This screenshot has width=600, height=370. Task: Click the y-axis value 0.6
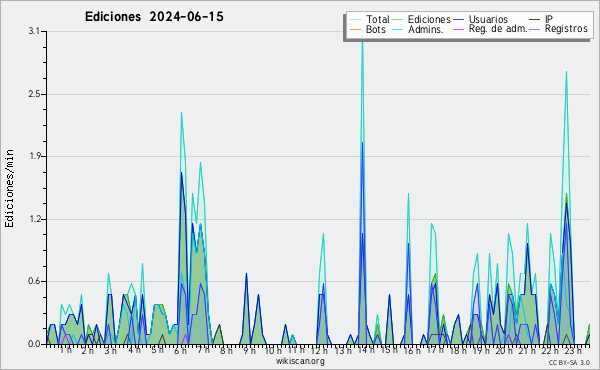34,282
